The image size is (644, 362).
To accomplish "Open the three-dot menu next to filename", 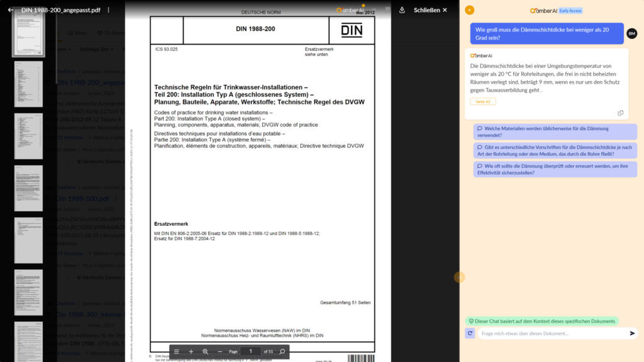I will (108, 10).
